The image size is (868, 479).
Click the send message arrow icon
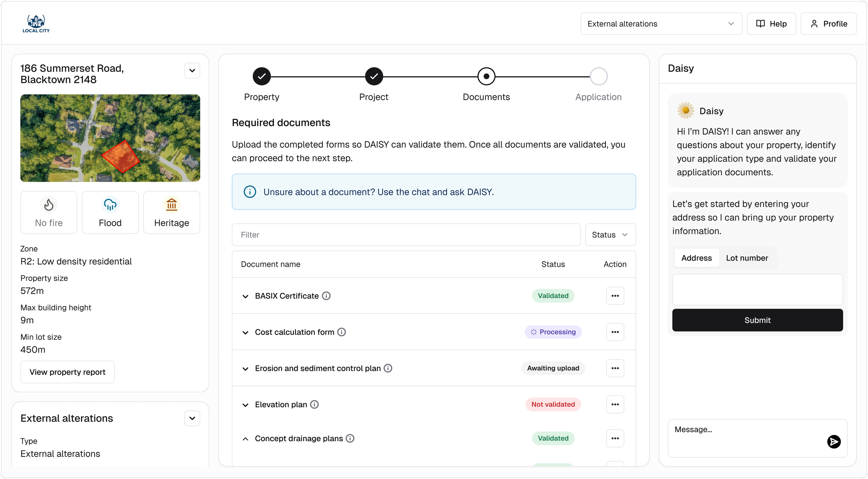[834, 441]
